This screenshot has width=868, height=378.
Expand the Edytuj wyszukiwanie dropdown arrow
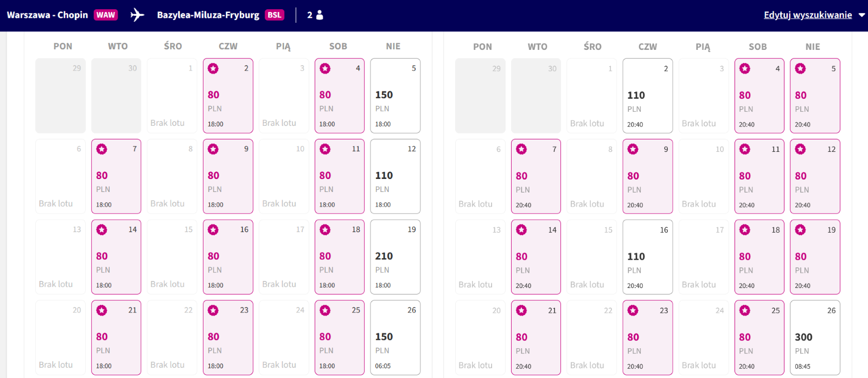click(861, 15)
